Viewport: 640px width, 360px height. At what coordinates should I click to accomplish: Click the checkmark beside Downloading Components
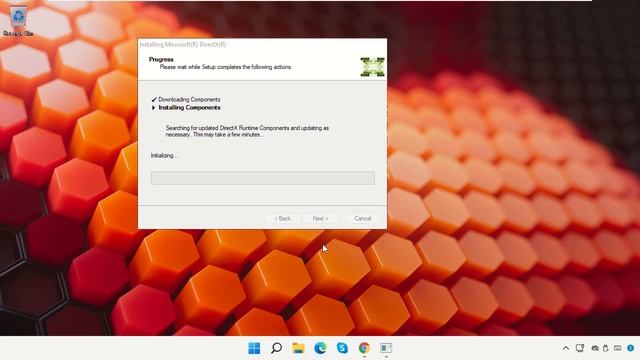(x=154, y=100)
